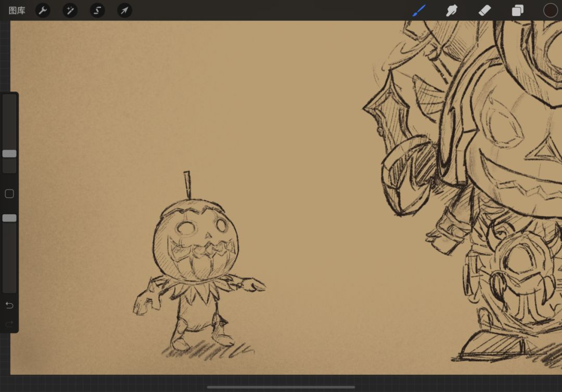Click the brush size slider handle
The image size is (562, 392).
[x=9, y=153]
